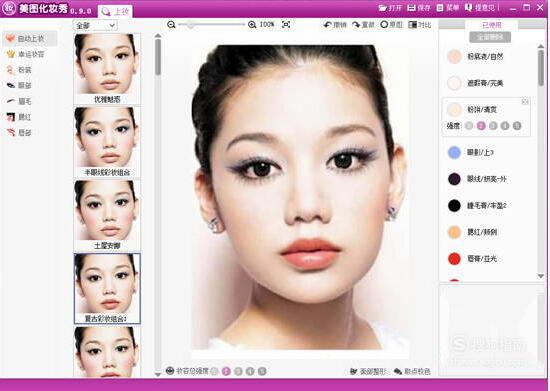This screenshot has width=550, height=391.
Task: Click the style list scroll-up arrow
Action: (158, 35)
